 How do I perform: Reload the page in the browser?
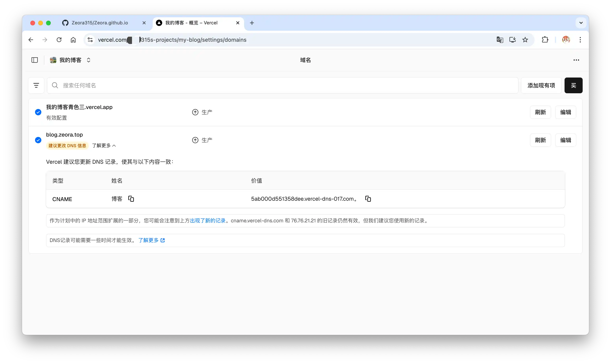point(59,40)
